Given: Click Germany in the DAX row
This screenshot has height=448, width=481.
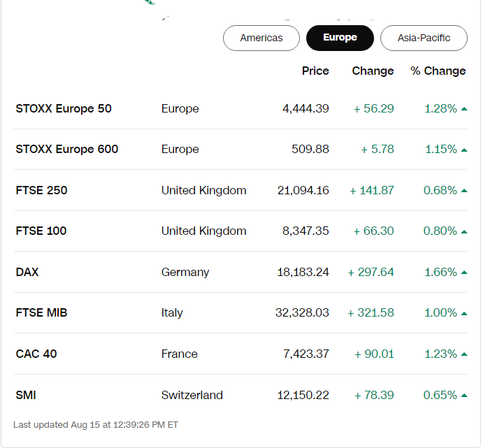Looking at the screenshot, I should (x=185, y=272).
